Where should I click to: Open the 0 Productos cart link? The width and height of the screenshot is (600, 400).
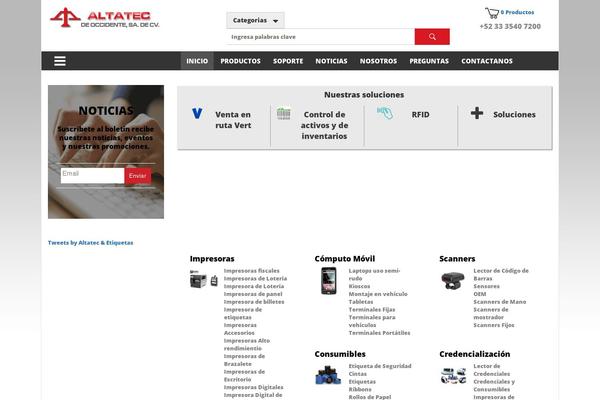click(x=517, y=12)
